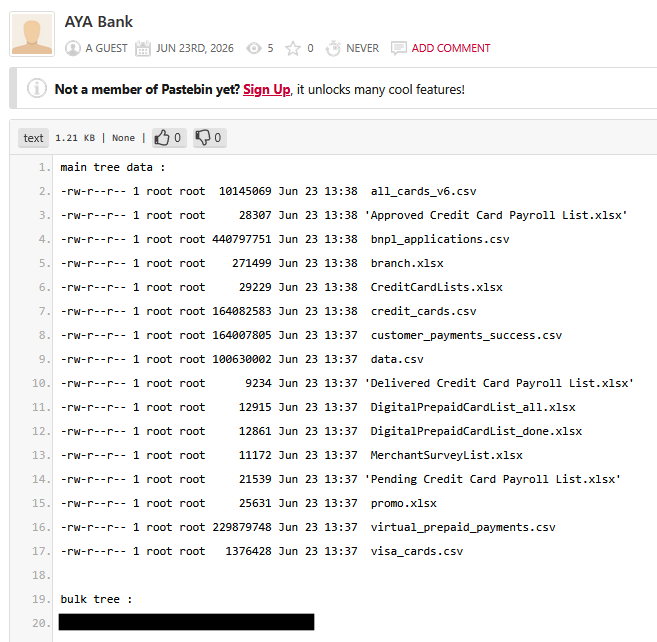Click the file size 440797751
Image resolution: width=657 pixels, height=642 pixels.
point(242,239)
